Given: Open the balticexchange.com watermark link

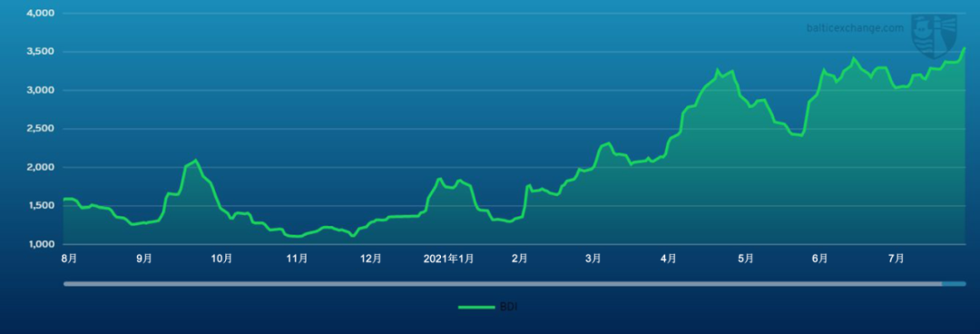Looking at the screenshot, I should [855, 28].
